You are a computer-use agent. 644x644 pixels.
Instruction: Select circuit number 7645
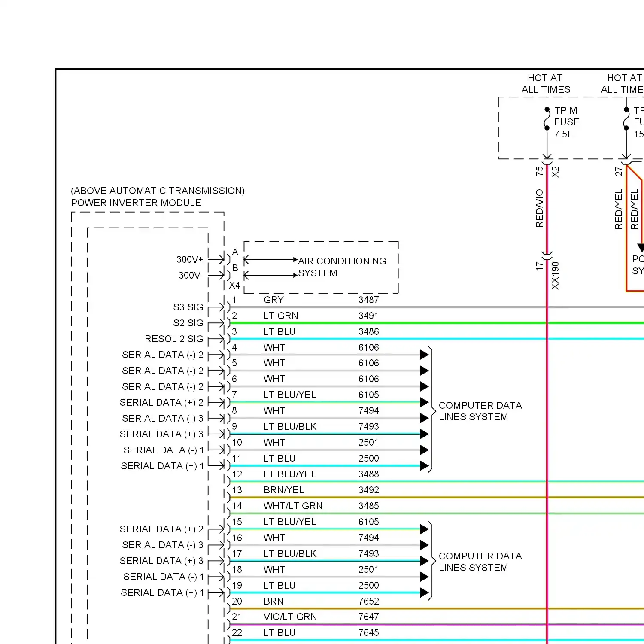[x=369, y=632]
